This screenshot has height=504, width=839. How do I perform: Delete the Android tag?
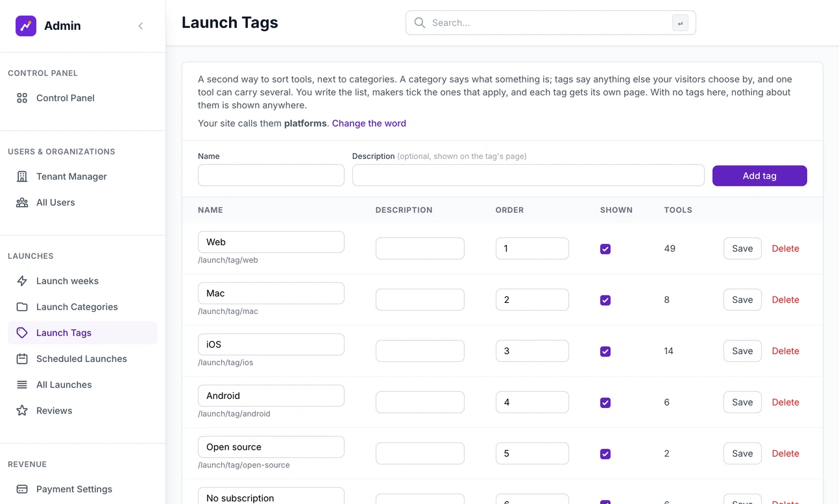click(785, 402)
